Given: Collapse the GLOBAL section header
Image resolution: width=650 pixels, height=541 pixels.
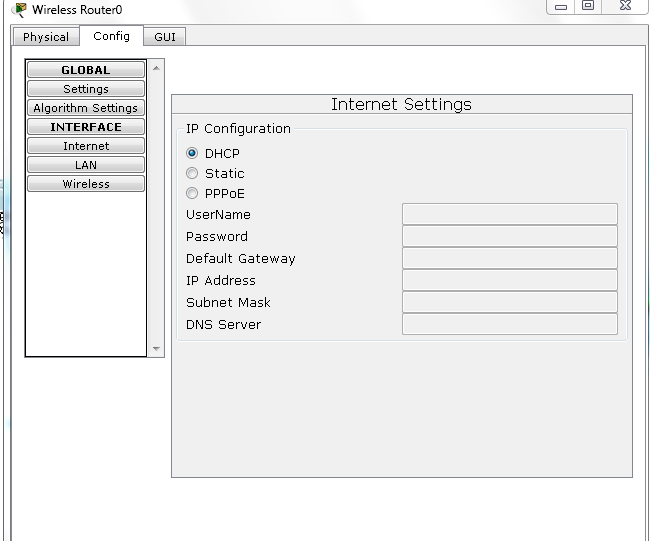Looking at the screenshot, I should coord(86,70).
